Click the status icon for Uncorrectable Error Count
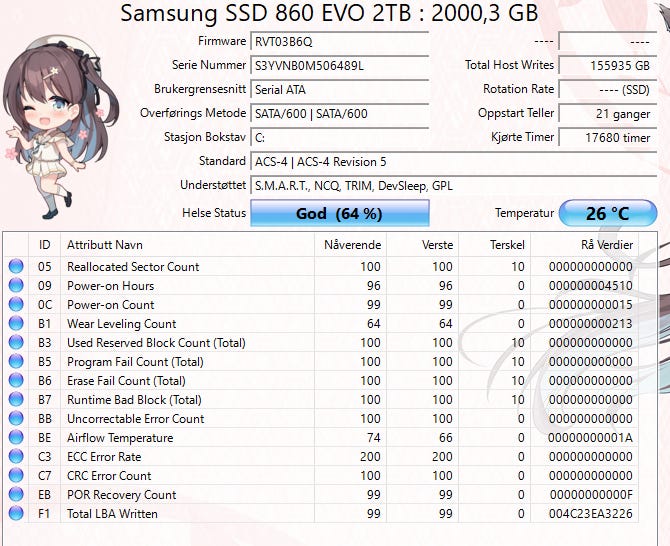 [16, 418]
